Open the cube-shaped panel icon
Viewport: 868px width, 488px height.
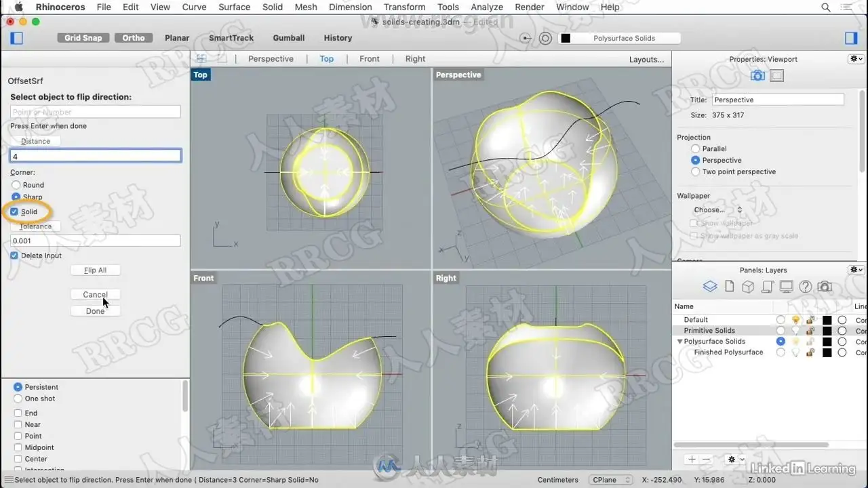click(748, 287)
